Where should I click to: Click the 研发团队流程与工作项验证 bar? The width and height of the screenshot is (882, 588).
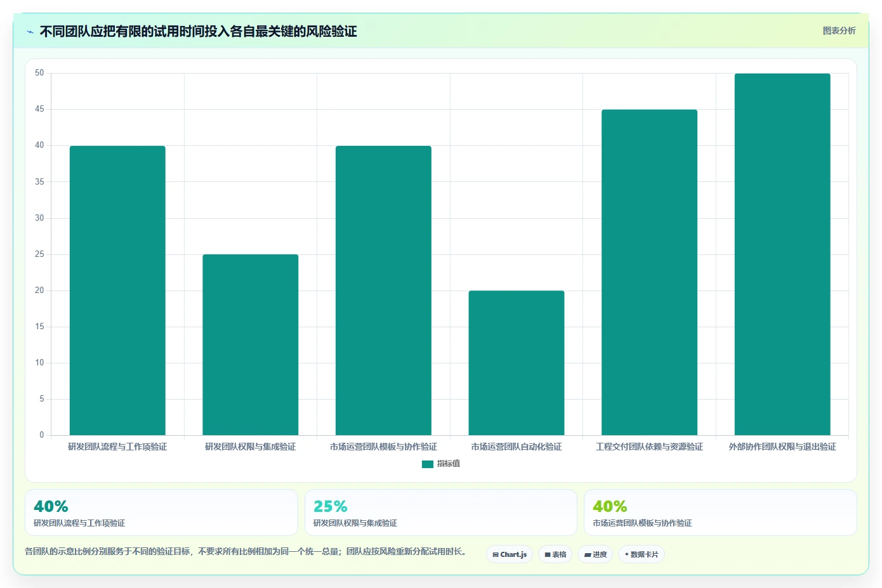[117, 291]
